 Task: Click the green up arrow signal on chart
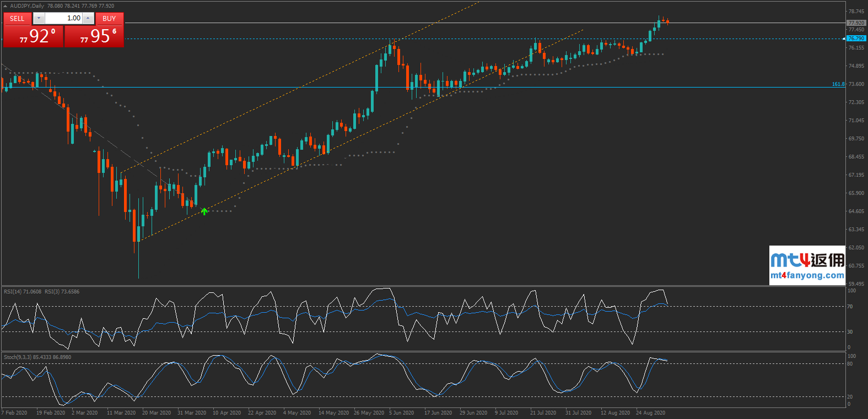point(204,211)
